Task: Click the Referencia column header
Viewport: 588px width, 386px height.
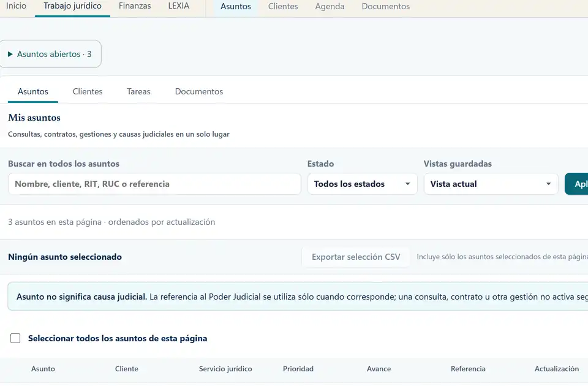Action: [x=468, y=369]
